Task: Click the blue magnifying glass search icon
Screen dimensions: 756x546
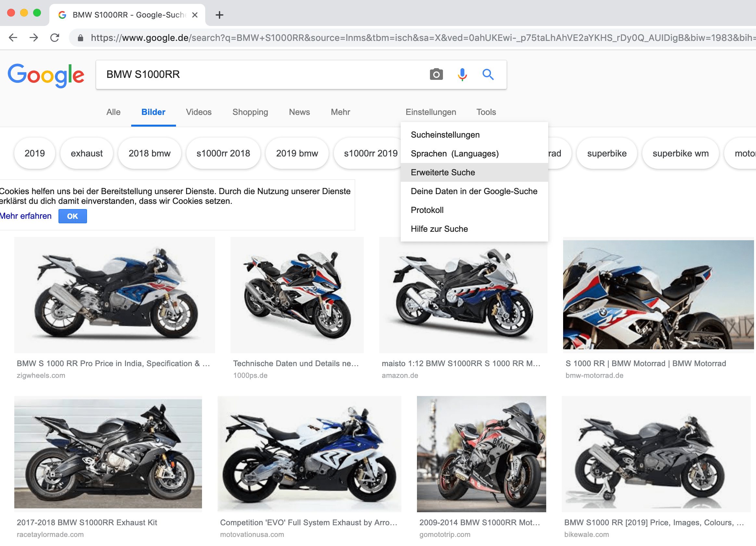Action: [x=488, y=74]
